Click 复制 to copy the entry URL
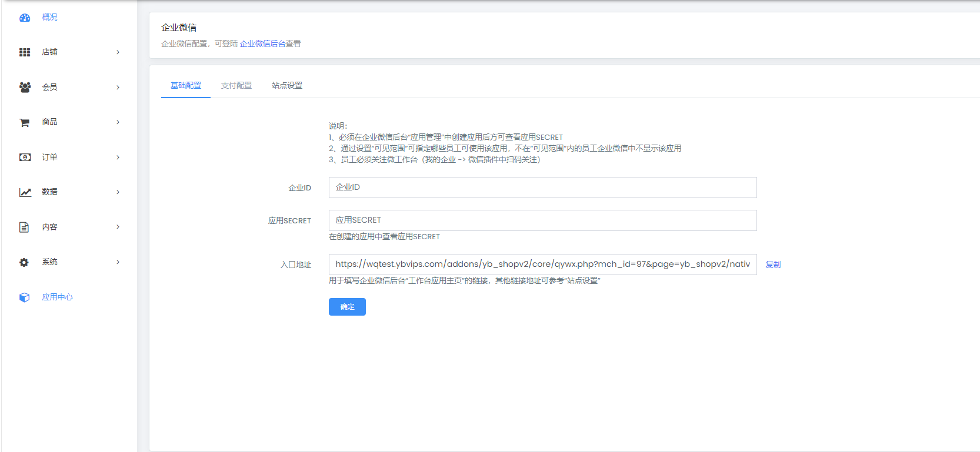The image size is (980, 452). pos(773,264)
